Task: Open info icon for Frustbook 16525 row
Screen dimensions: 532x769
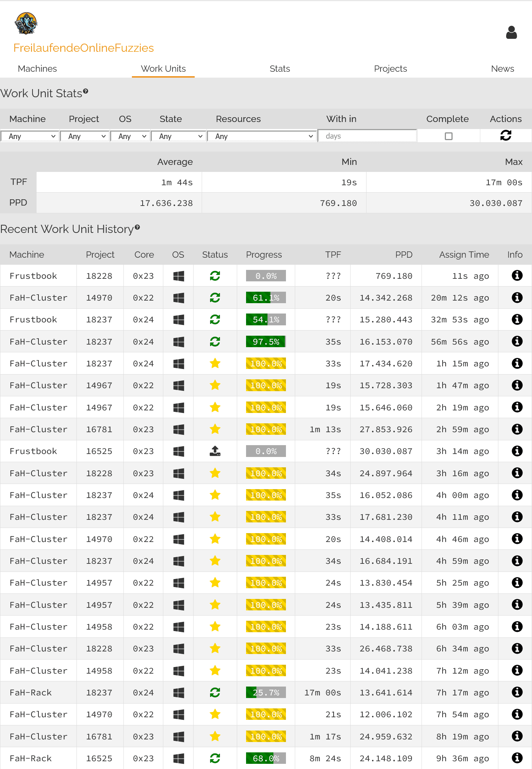Action: [517, 451]
